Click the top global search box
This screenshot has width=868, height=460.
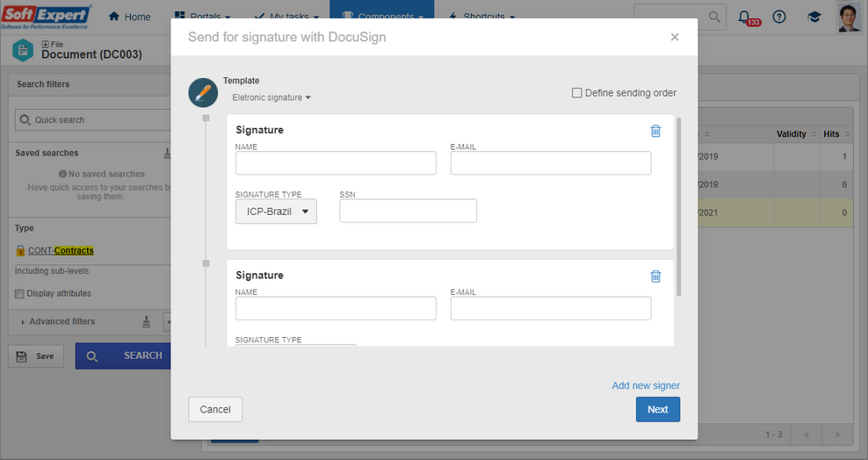click(680, 18)
